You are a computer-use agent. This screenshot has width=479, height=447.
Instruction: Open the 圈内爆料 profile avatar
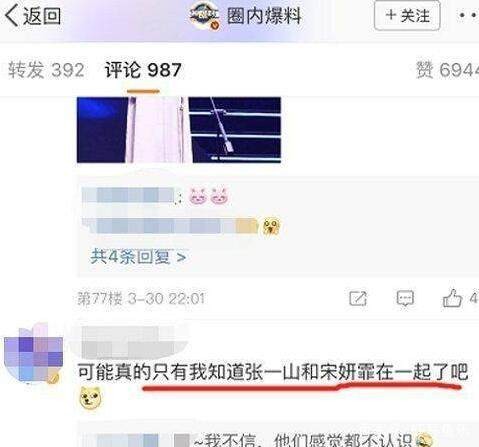[205, 15]
